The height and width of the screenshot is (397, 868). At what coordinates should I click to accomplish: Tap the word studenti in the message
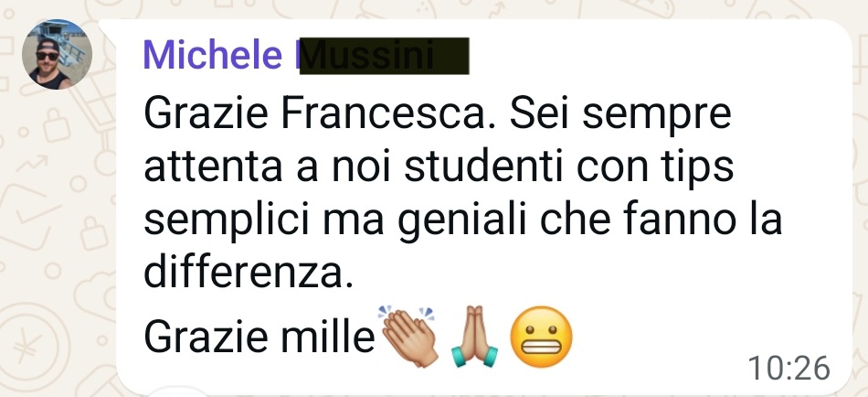pos(485,168)
